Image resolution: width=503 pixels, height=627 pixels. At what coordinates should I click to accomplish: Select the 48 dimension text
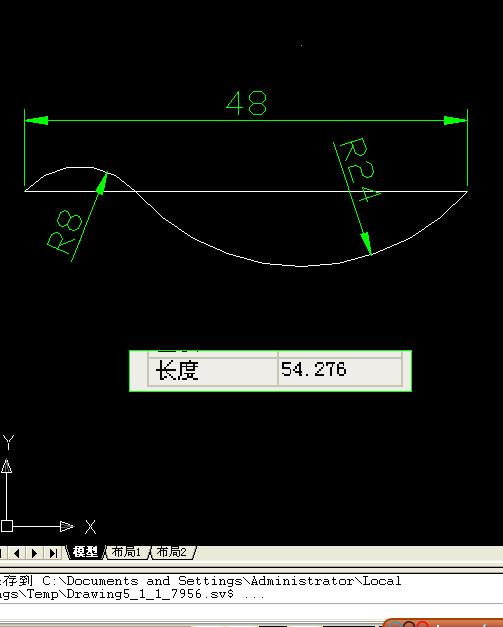247,104
